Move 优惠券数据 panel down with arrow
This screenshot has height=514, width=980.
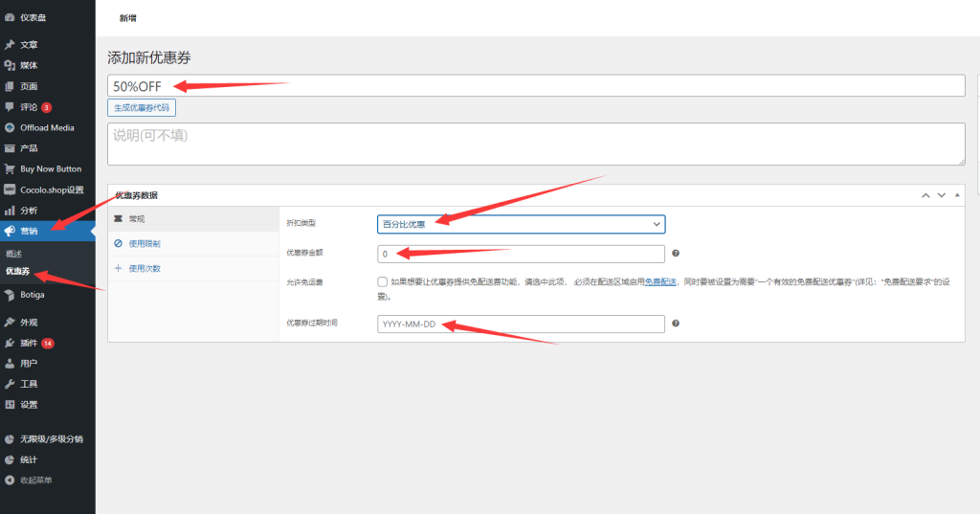pos(942,195)
